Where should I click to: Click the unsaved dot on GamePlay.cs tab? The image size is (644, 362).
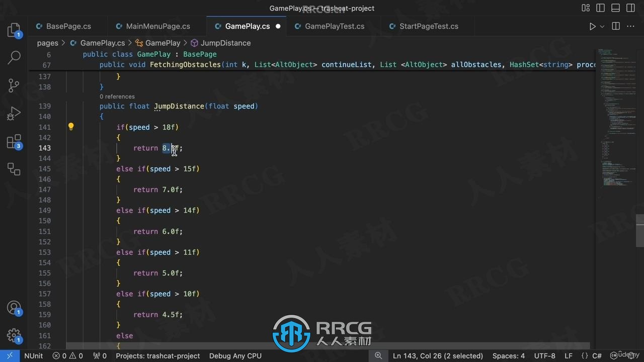[278, 26]
